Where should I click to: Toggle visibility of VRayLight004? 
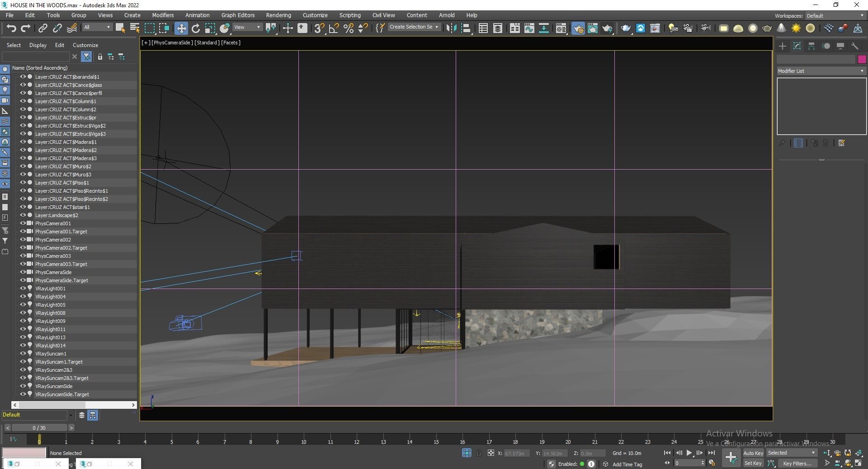point(23,297)
